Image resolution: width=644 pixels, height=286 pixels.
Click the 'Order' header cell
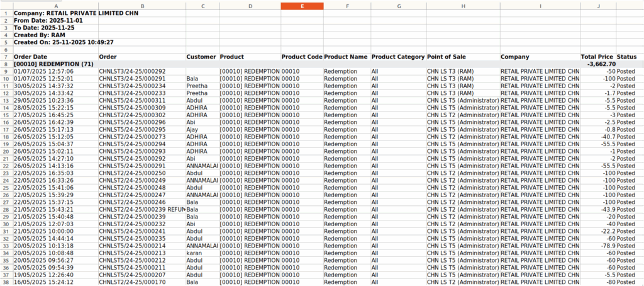pos(142,57)
